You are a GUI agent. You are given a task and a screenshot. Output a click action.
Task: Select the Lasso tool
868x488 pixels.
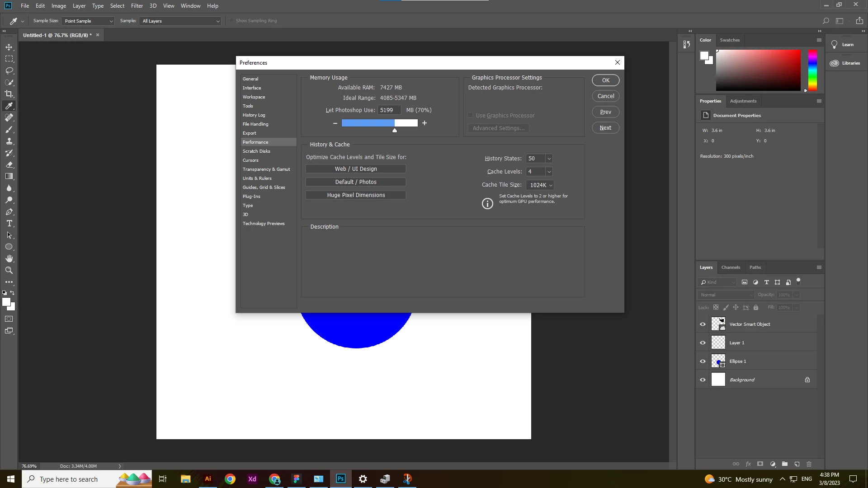(x=9, y=71)
